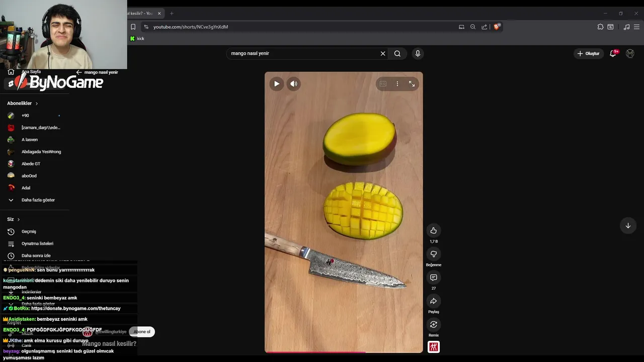Open a new browser tab with plus

(172, 13)
